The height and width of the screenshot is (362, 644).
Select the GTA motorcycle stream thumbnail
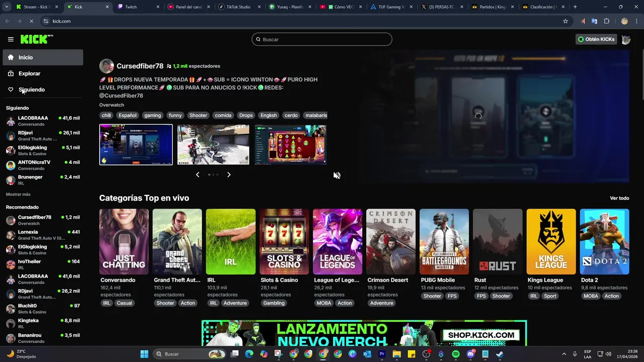coord(213,145)
